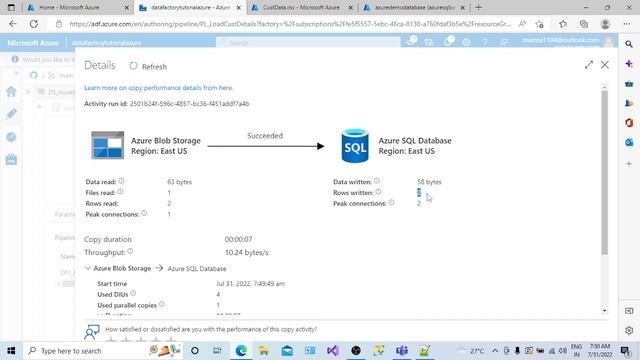This screenshot has height=360, width=640.
Task: Click the Start time value Jul 31, 2022
Action: tap(251, 283)
